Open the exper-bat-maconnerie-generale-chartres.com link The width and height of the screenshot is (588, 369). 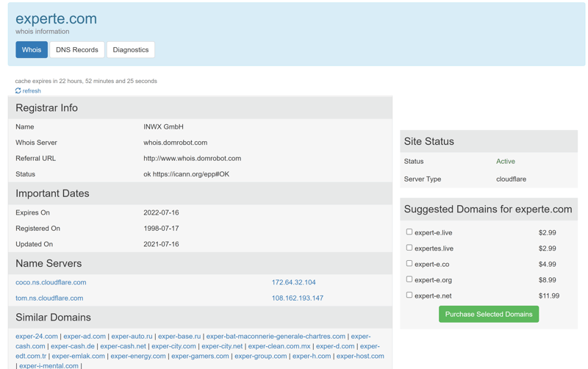point(276,337)
